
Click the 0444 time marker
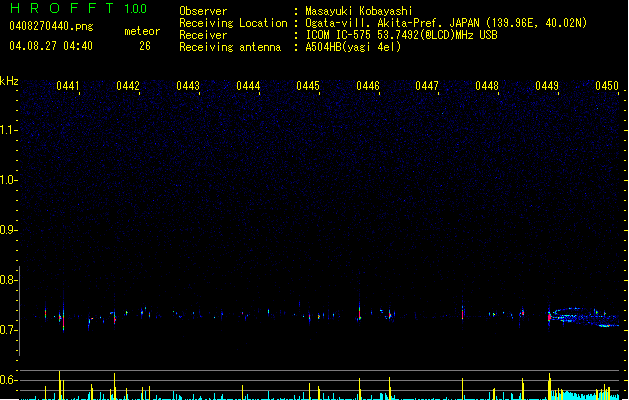pyautogui.click(x=248, y=86)
